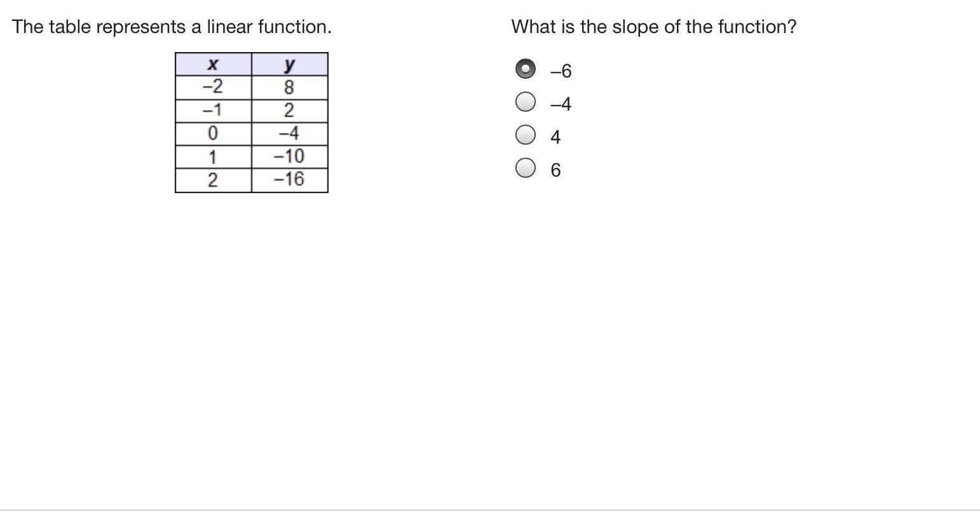Image resolution: width=980 pixels, height=512 pixels.
Task: Select the table cell with y value 8
Action: point(290,88)
